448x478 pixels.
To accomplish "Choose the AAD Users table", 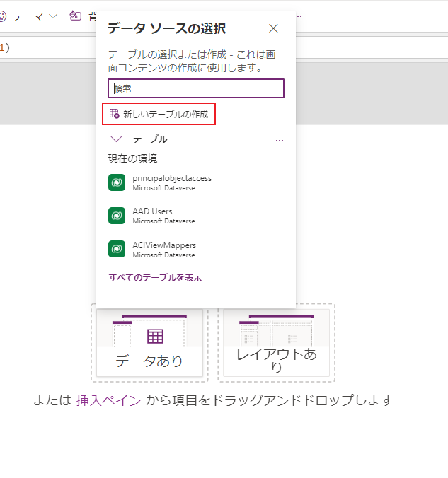I will click(196, 216).
